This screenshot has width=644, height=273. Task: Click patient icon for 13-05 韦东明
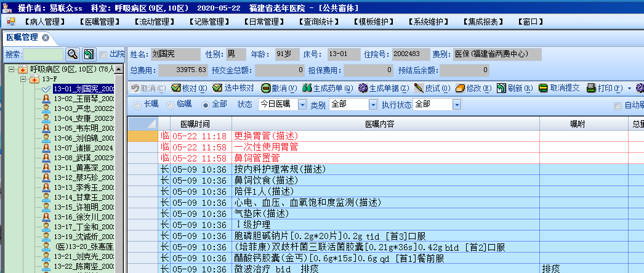click(x=46, y=128)
